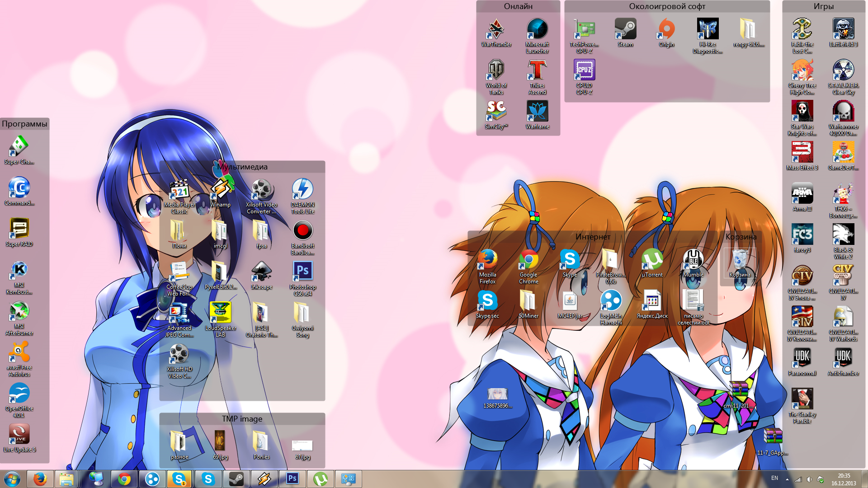
Task: Show hidden tray icons arrow
Action: (787, 479)
